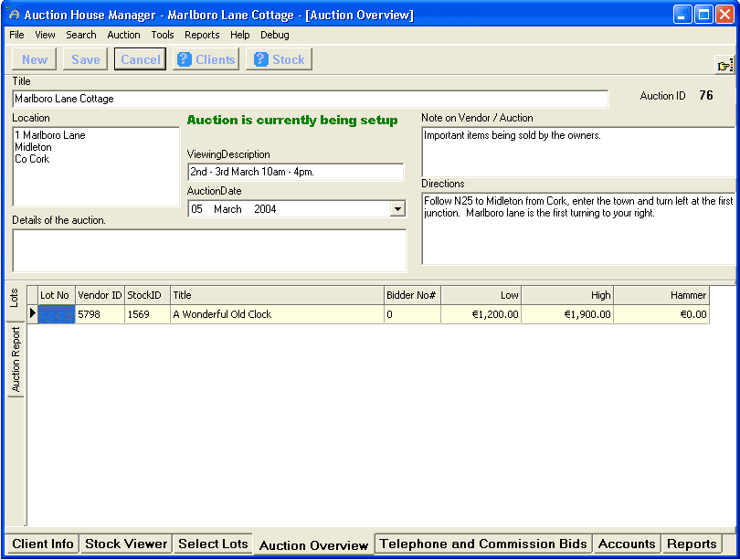Screen dimensions: 740x560
Task: Click the highlighted Lot No cell
Action: click(x=56, y=314)
